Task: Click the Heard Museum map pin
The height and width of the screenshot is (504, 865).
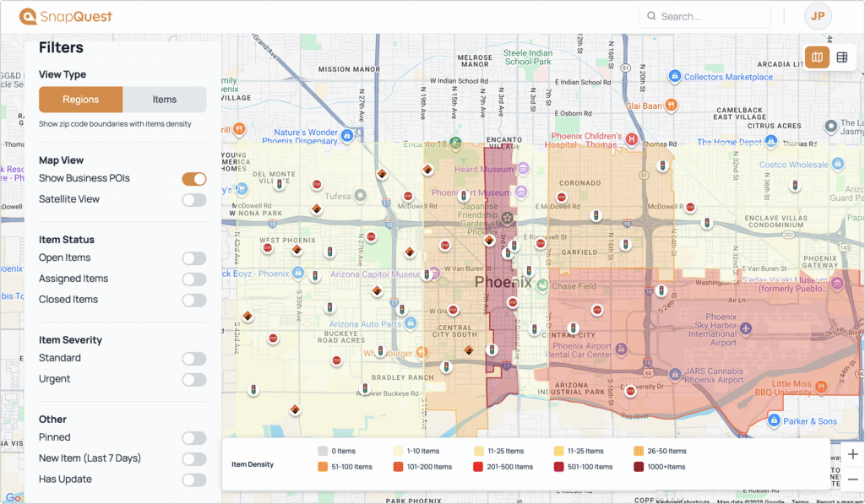Action: [523, 169]
